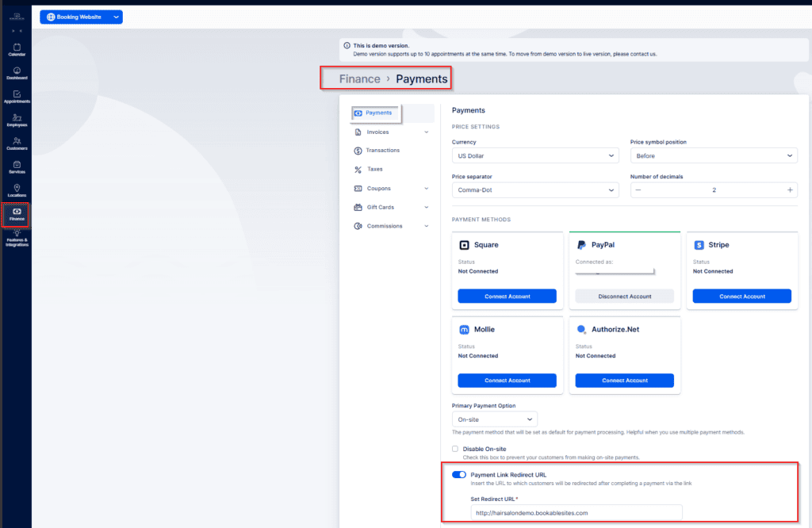Click the PayPal logo icon

(581, 245)
